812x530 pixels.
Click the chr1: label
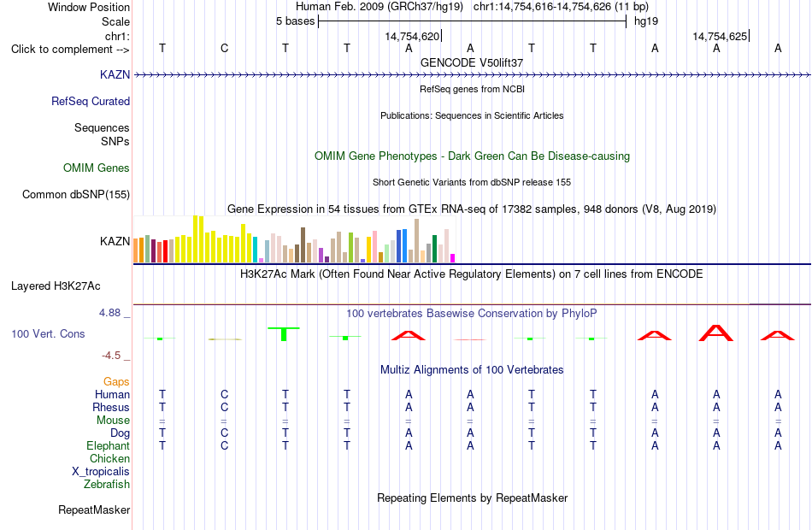117,36
